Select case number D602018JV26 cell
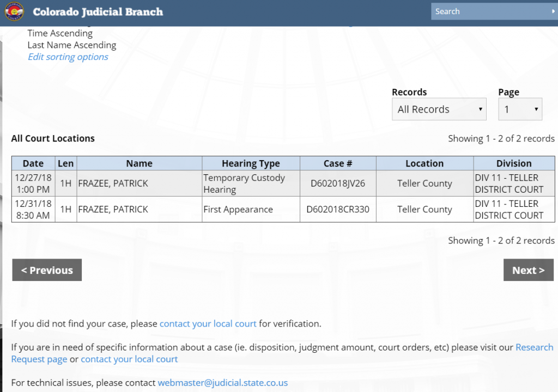Screen dimensions: 558x392 click(337, 183)
